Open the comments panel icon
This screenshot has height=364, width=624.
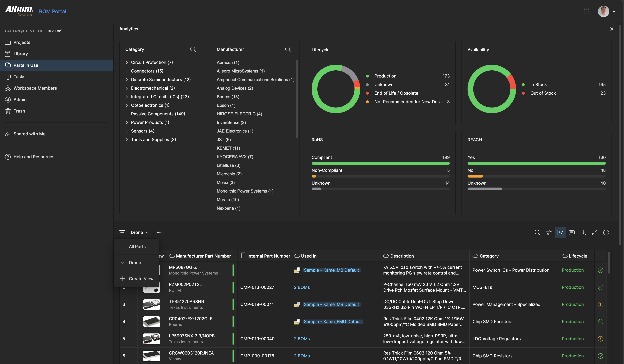pos(572,233)
